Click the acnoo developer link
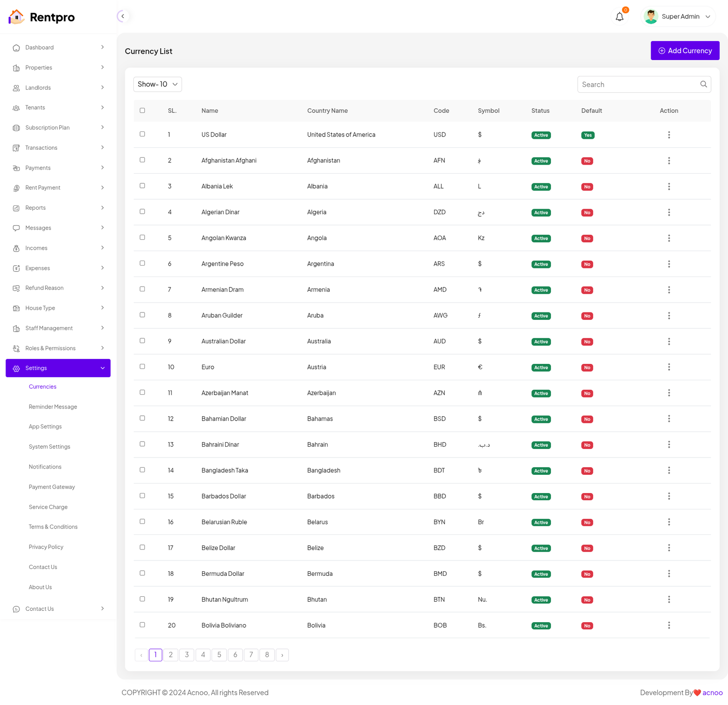This screenshot has height=705, width=728. point(712,693)
